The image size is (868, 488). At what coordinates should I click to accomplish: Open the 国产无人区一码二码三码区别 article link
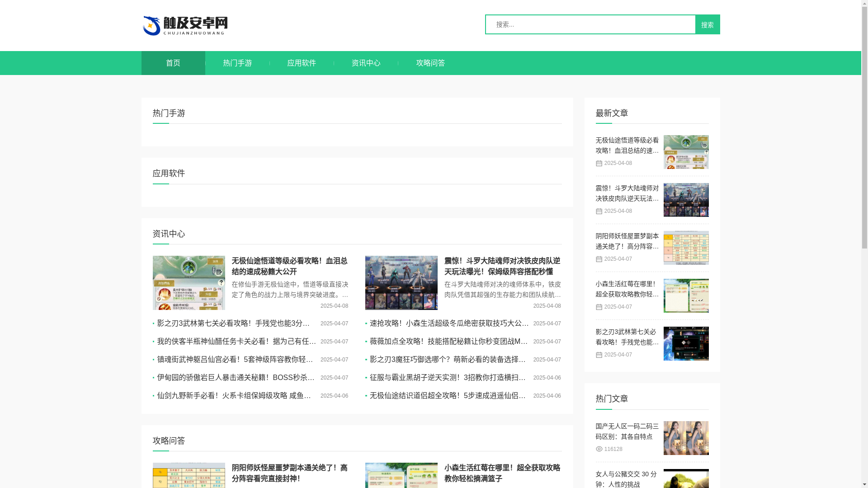627,432
